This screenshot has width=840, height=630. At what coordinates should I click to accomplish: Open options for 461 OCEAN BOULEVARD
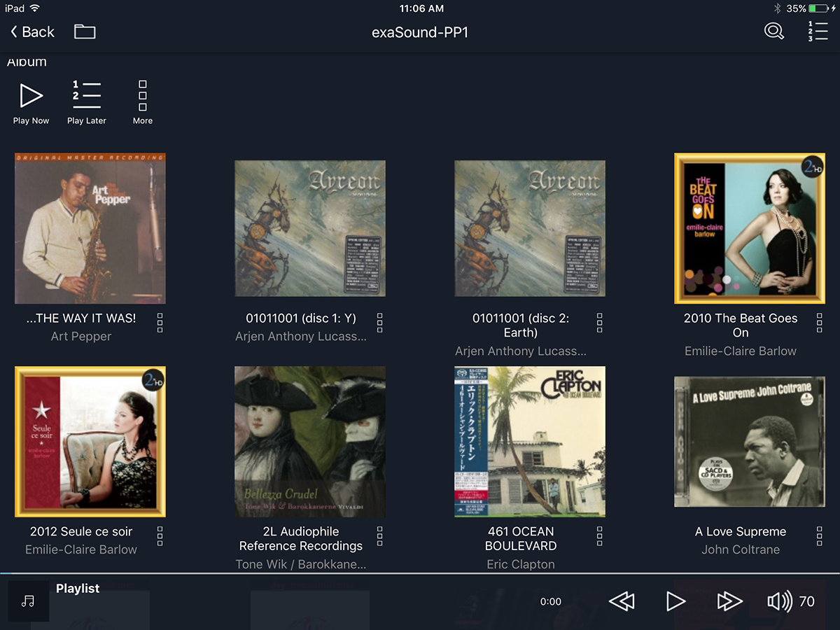point(600,536)
